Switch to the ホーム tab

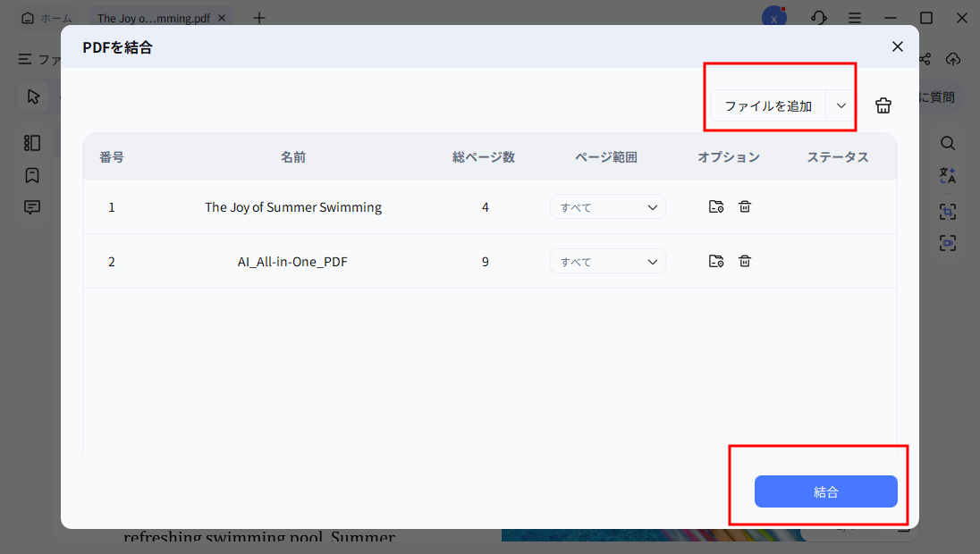click(47, 18)
